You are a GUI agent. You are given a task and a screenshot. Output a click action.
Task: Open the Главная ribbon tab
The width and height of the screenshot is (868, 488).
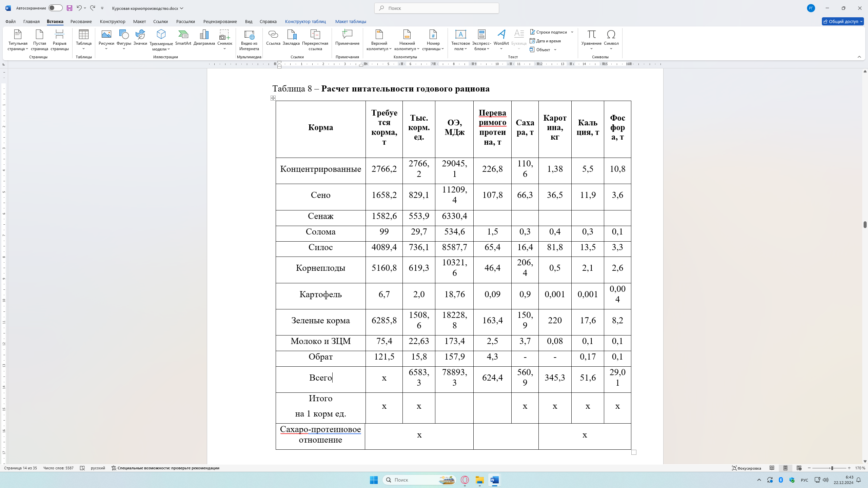click(32, 21)
